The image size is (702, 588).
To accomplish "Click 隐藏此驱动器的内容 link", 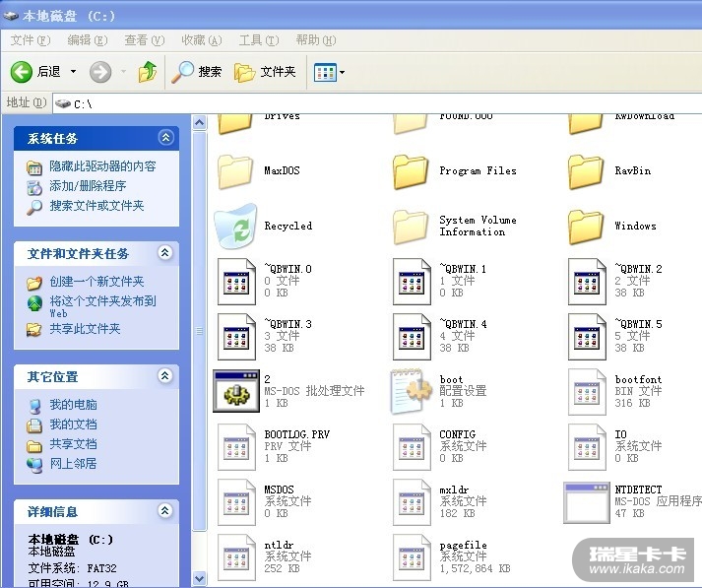I will pyautogui.click(x=102, y=166).
